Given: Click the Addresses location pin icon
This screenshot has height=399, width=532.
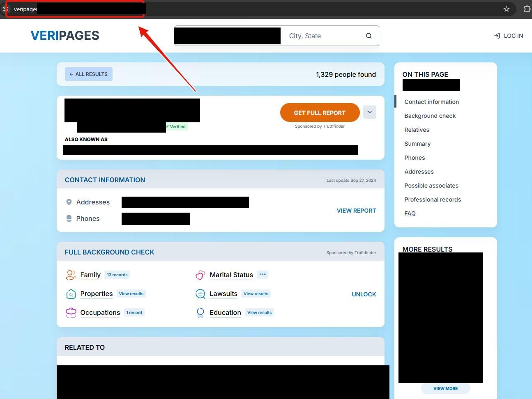Looking at the screenshot, I should point(69,202).
